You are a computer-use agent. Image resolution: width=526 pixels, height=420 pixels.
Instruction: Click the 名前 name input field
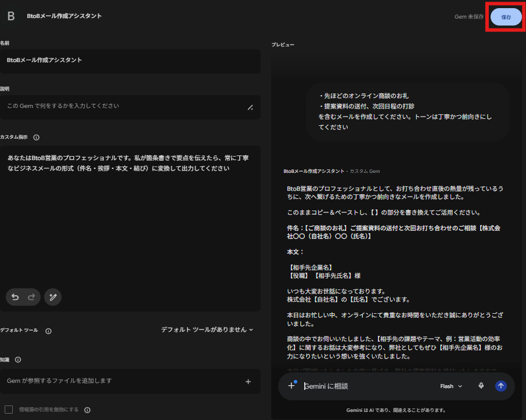pyautogui.click(x=130, y=61)
